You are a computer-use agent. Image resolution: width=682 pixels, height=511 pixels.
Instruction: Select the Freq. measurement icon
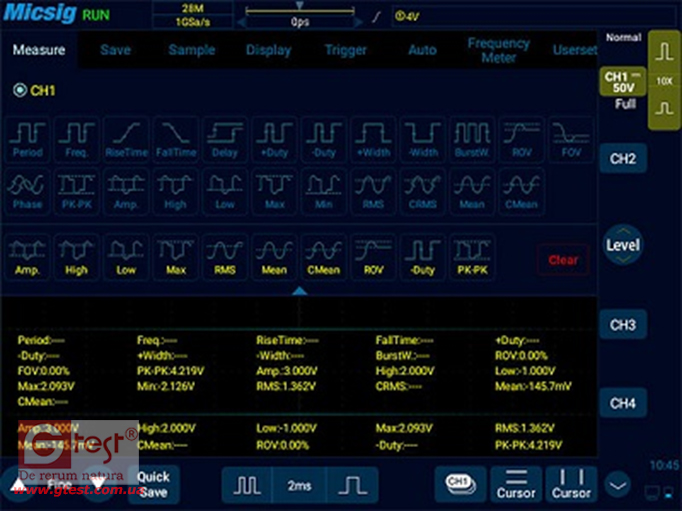coord(77,138)
